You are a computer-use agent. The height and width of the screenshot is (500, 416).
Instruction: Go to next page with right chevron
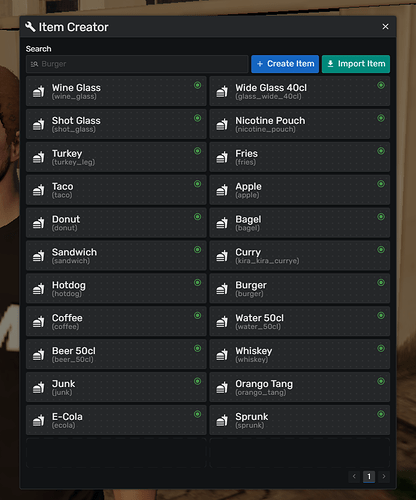384,476
